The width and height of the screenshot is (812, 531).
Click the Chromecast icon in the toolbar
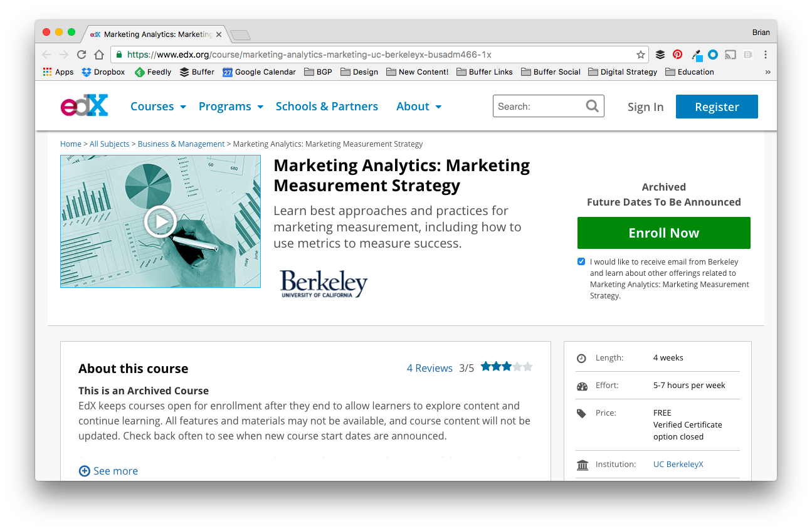[729, 55]
